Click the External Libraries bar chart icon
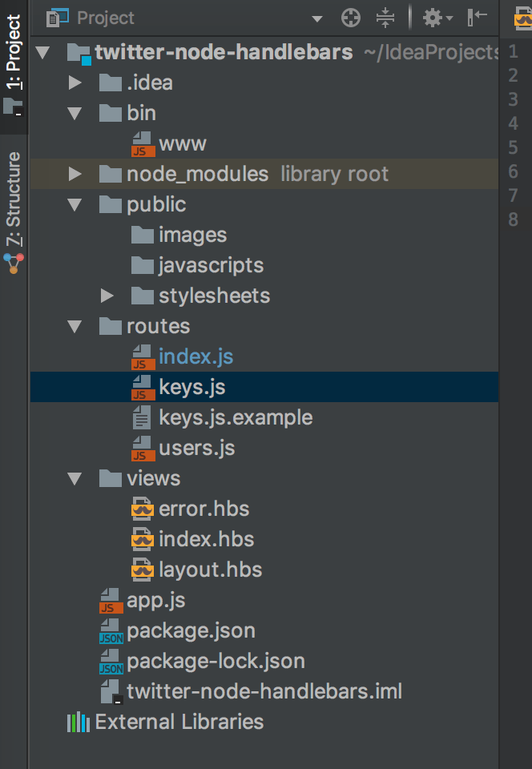The width and height of the screenshot is (532, 769). coord(78,722)
